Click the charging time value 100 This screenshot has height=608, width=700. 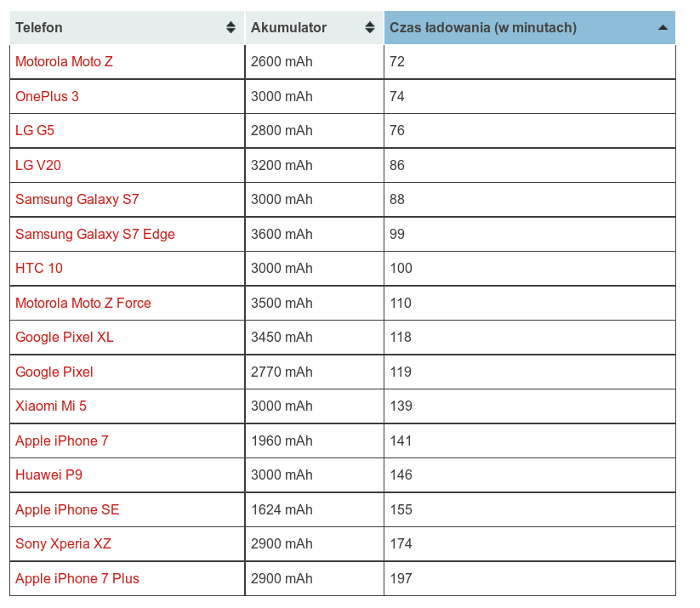pos(401,269)
